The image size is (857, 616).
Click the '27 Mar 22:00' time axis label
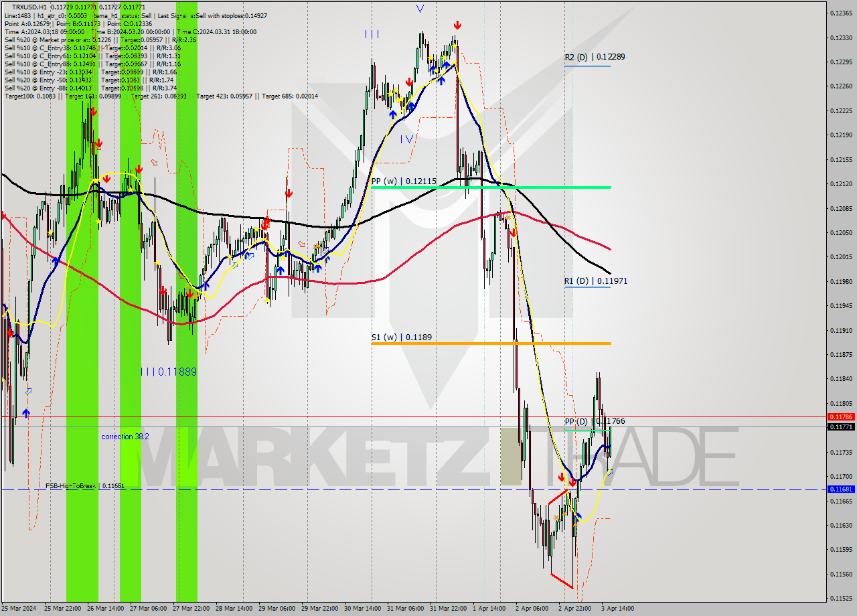(x=192, y=609)
